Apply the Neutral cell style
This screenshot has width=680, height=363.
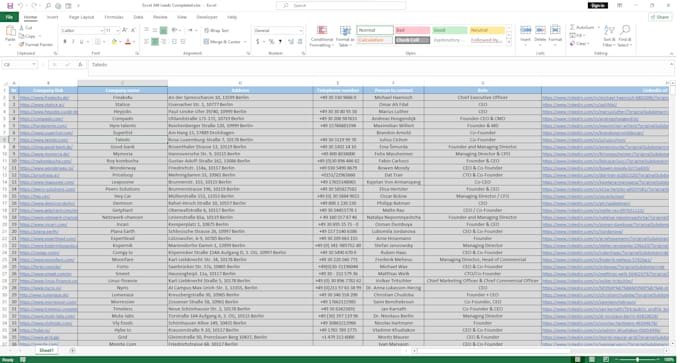tap(487, 30)
